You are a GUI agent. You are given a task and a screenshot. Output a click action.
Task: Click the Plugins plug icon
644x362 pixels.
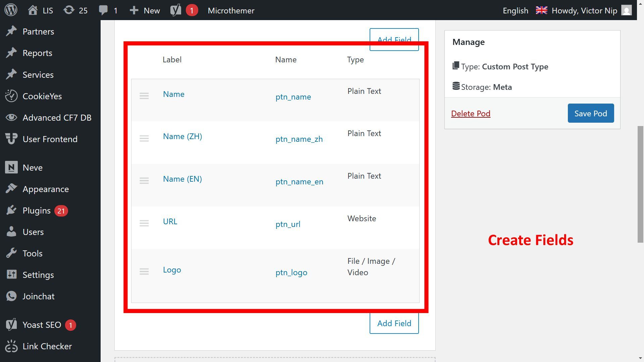coord(11,210)
